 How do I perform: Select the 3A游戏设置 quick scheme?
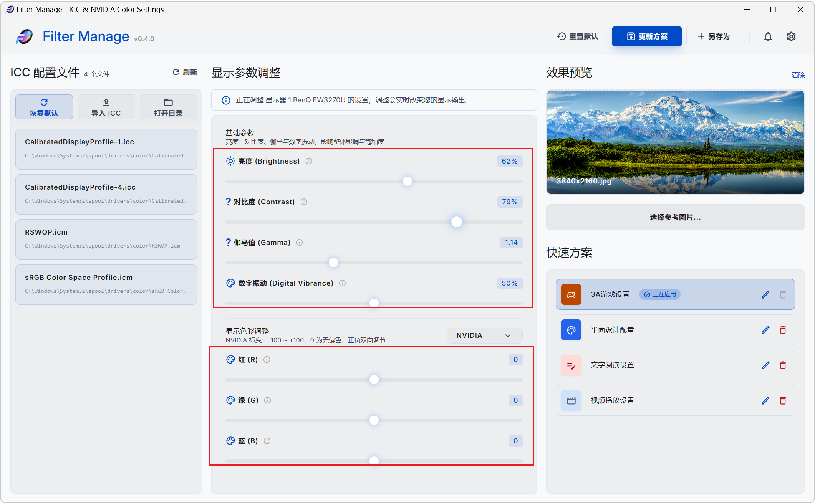675,294
